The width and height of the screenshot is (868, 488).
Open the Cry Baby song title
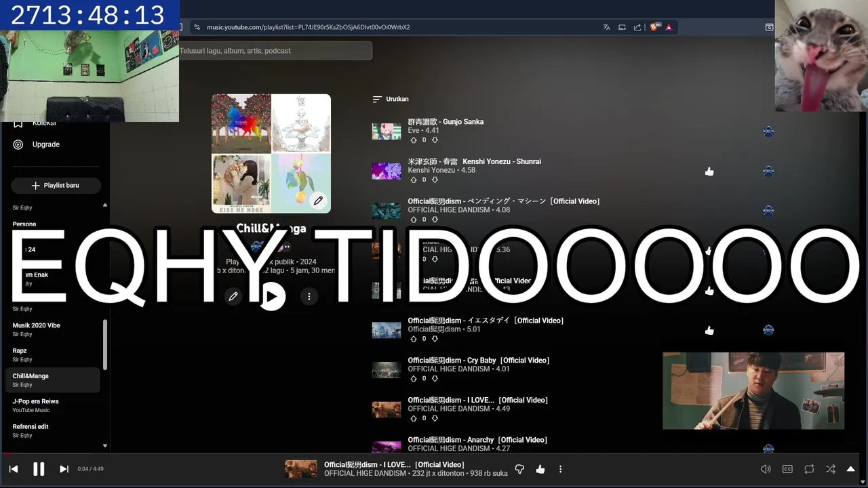pyautogui.click(x=478, y=361)
